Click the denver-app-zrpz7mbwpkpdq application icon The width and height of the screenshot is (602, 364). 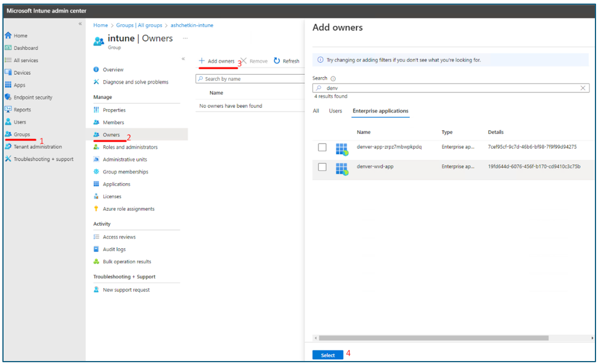coord(342,149)
